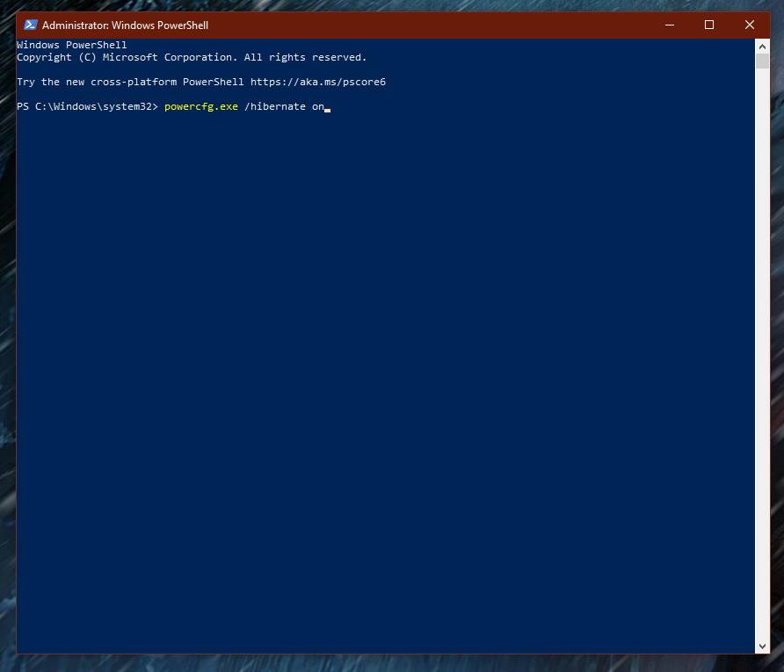Click the vertical scrollbar thumb
The width and height of the screenshot is (784, 672).
click(x=762, y=61)
